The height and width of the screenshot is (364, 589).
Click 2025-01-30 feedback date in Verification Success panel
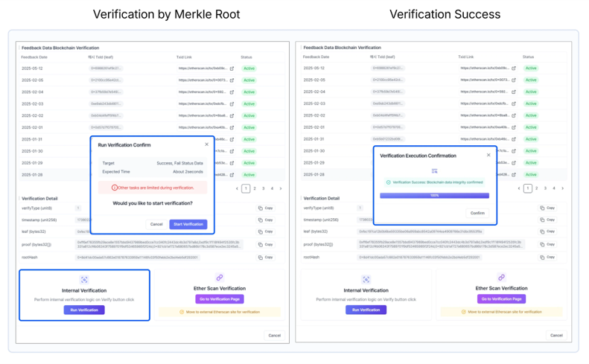(314, 151)
